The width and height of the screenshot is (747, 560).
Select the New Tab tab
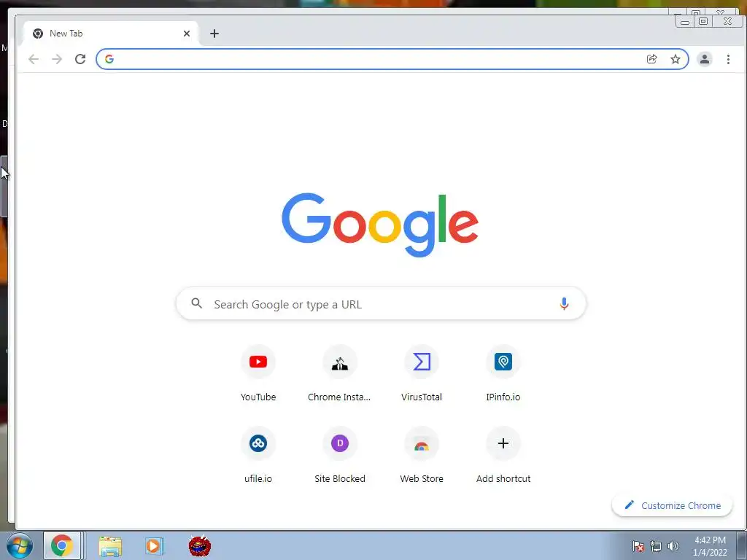pyautogui.click(x=111, y=34)
